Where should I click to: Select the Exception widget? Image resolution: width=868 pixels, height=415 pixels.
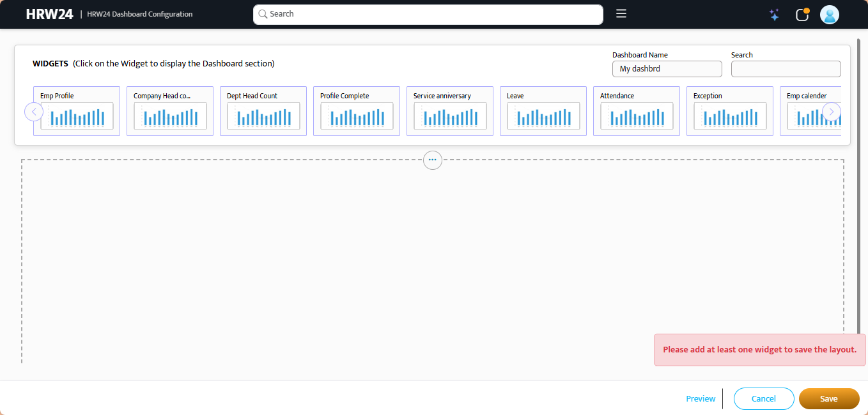(730, 112)
